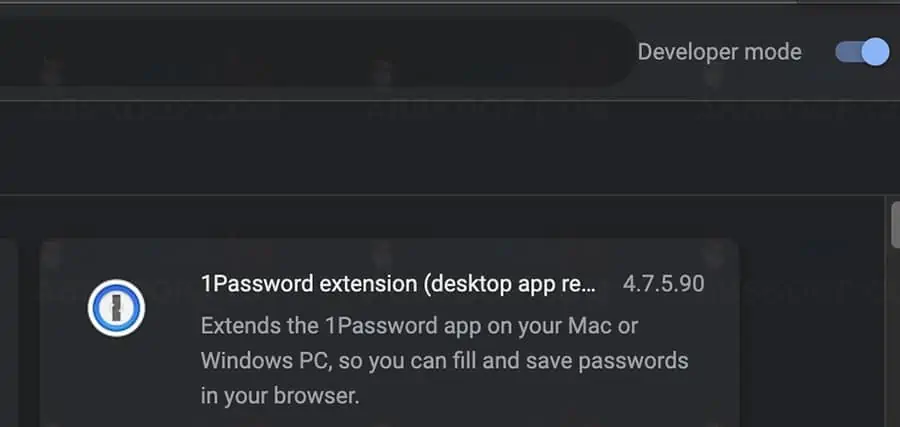Turn off the Developer mode toggle

861,52
